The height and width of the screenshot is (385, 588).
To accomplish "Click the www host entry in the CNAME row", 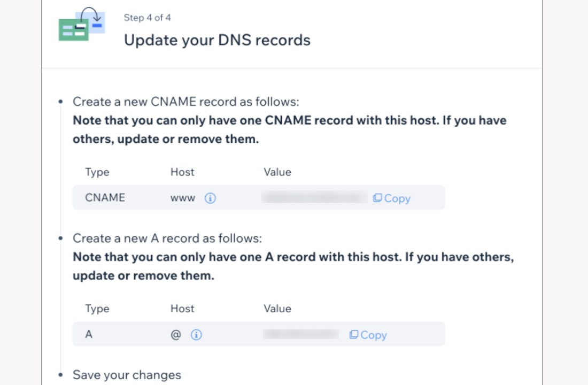I will coord(182,198).
